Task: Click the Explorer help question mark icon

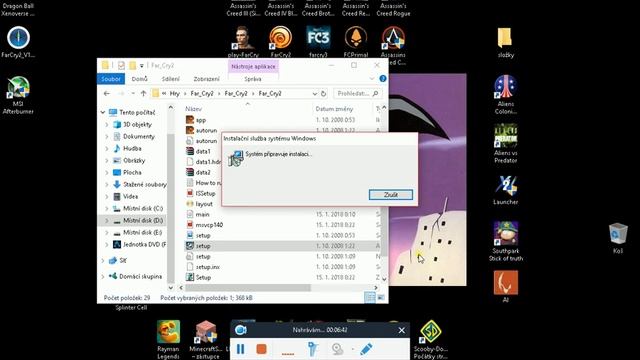Action: (x=382, y=78)
